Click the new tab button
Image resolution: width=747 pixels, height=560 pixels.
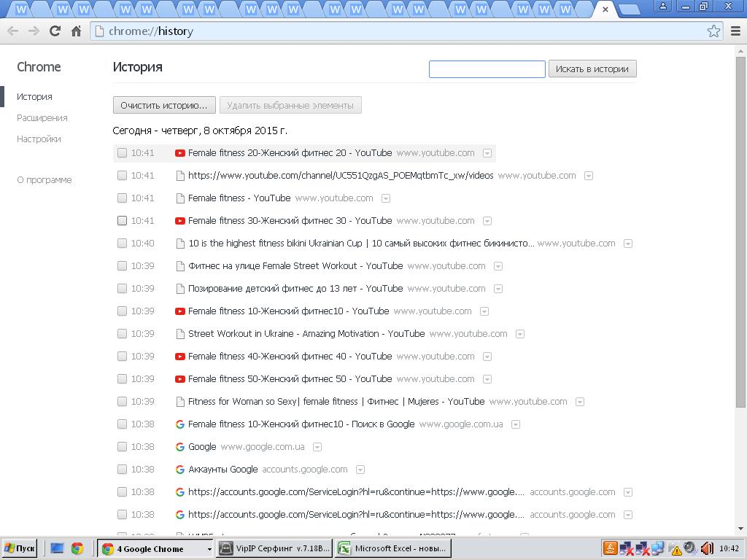pos(629,9)
